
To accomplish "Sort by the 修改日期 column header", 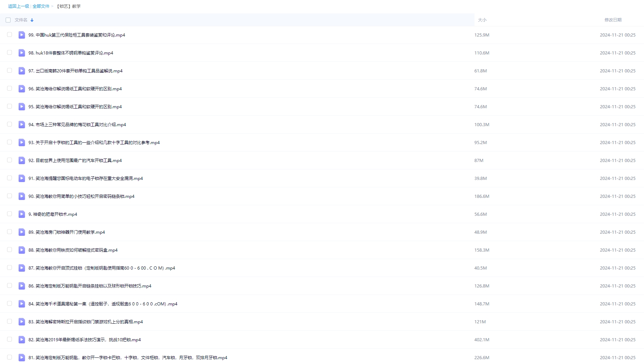I will coord(613,20).
